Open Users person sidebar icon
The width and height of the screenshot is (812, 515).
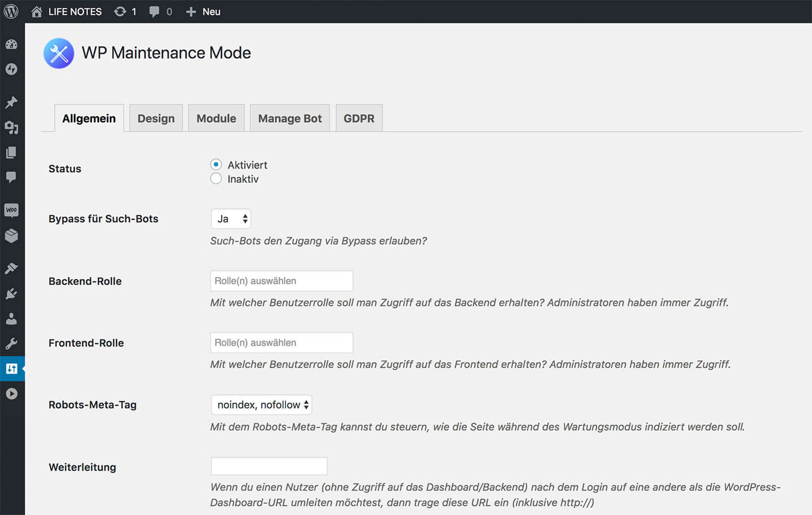tap(11, 319)
